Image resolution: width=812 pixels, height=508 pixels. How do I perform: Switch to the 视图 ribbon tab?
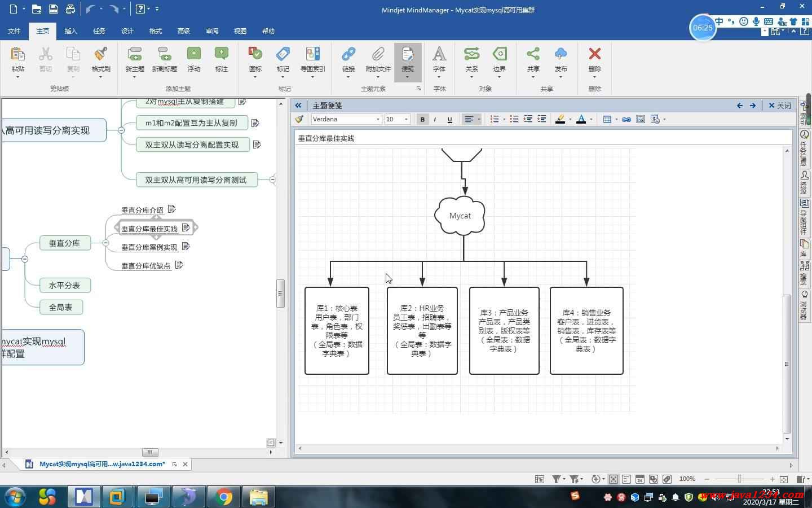[x=240, y=31]
